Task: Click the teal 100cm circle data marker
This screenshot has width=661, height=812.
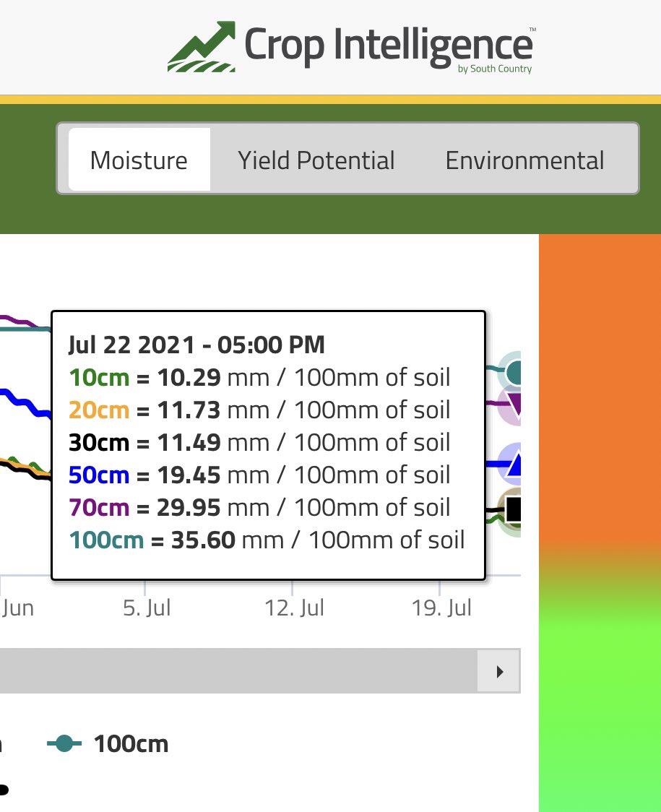Action: (513, 371)
